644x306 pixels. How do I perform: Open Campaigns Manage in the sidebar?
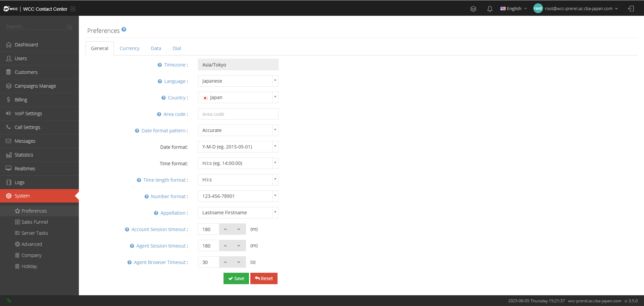coord(39,86)
